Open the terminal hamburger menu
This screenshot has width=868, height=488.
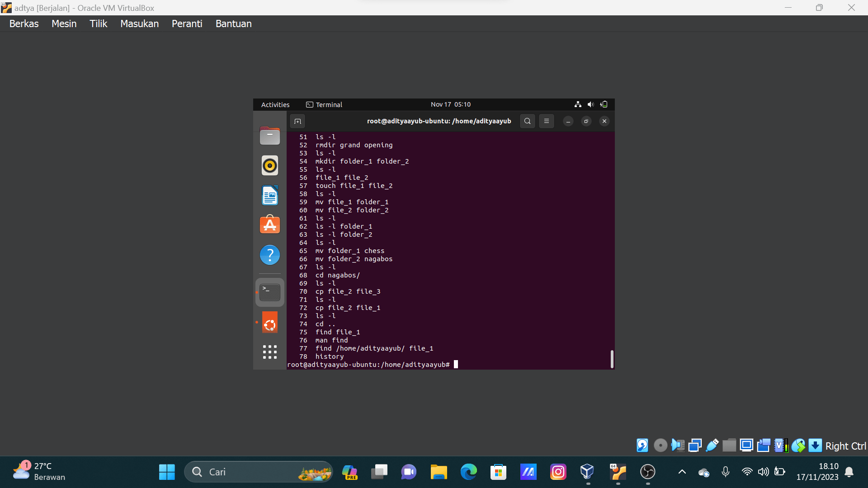point(546,121)
